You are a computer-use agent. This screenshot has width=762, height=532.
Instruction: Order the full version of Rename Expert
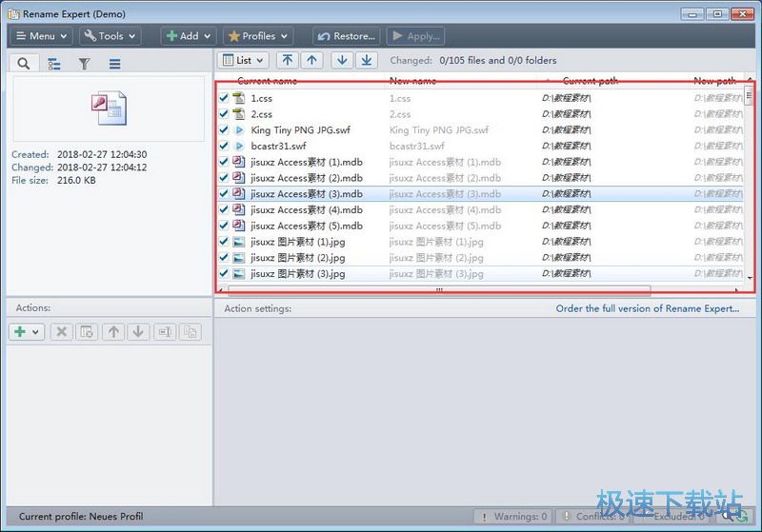(647, 308)
